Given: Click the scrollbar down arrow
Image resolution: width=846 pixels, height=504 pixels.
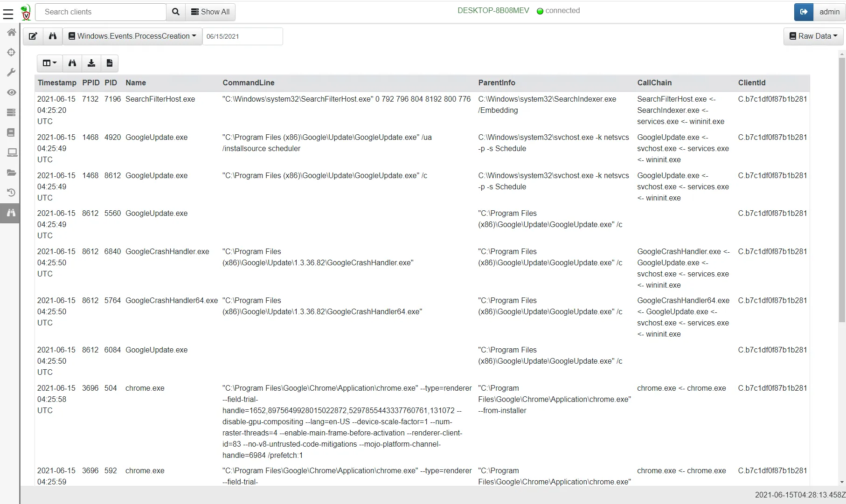Looking at the screenshot, I should 842,482.
